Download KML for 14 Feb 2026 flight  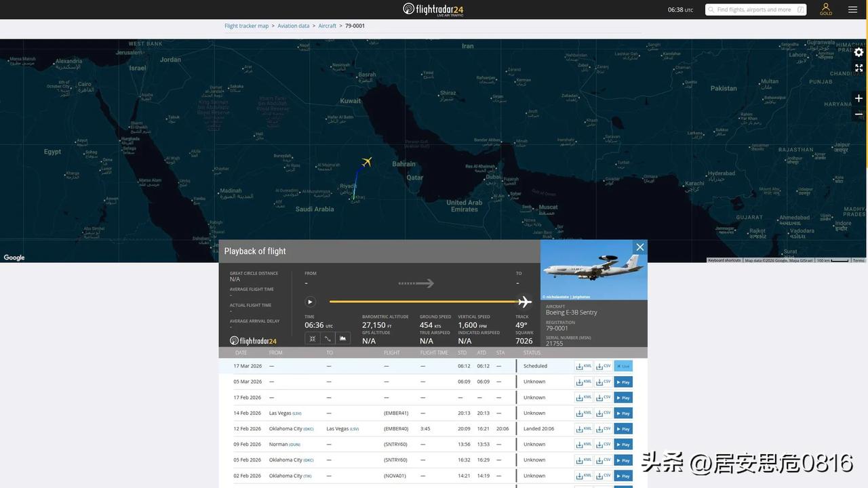583,413
